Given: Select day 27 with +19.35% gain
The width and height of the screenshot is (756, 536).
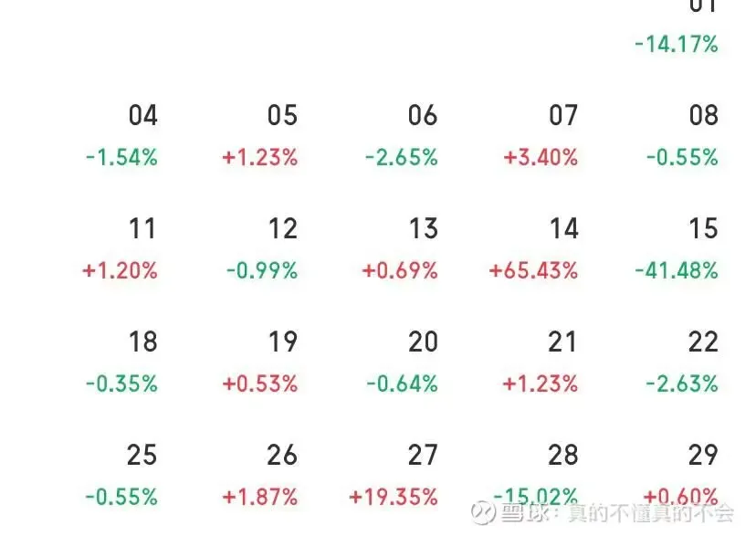Looking at the screenshot, I should (x=398, y=475).
